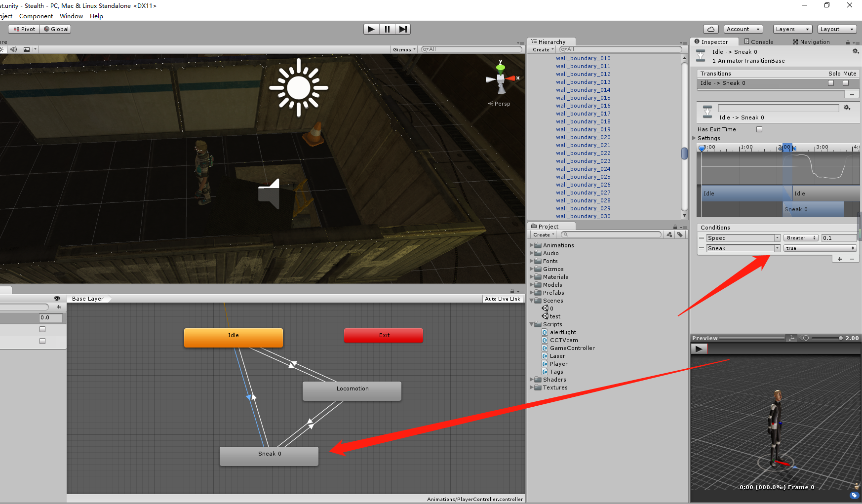Toggle the Pivot handle position button
Viewport: 862px width, 504px height.
[x=24, y=29]
